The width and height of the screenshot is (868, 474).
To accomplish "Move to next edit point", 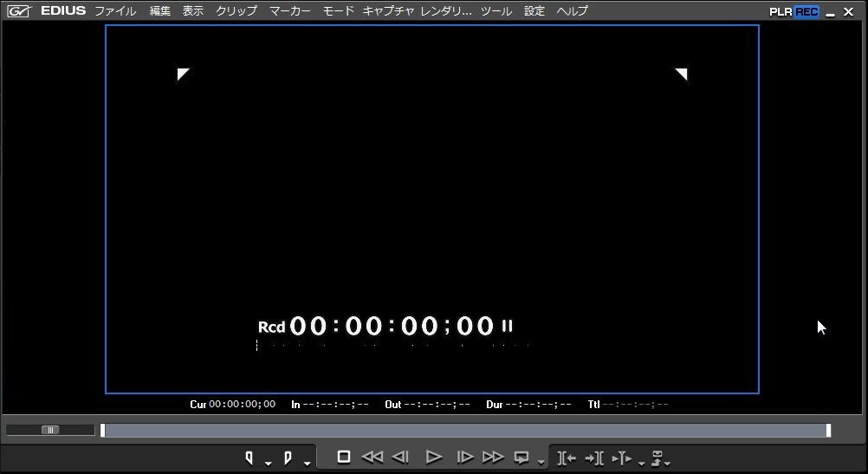I will (x=594, y=458).
